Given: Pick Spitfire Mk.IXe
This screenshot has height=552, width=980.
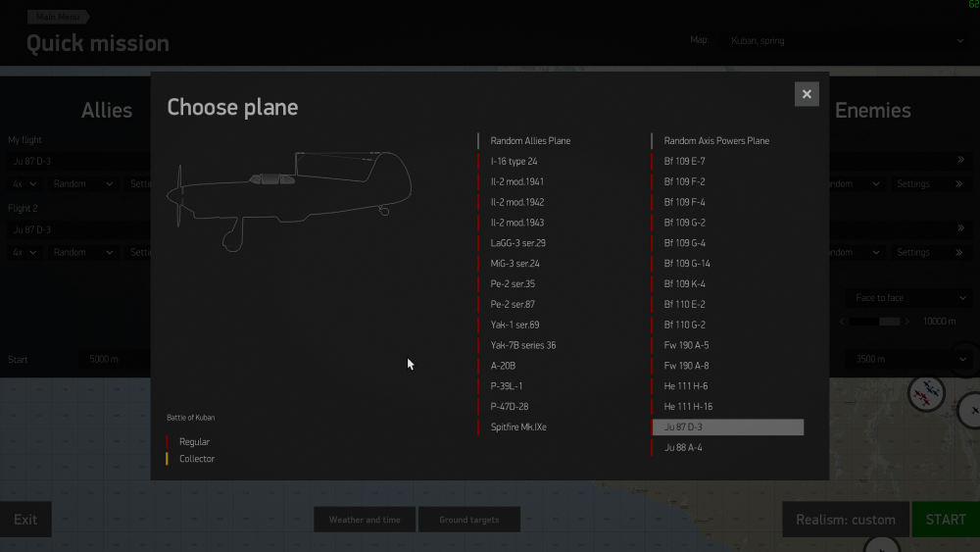Looking at the screenshot, I should [x=518, y=427].
